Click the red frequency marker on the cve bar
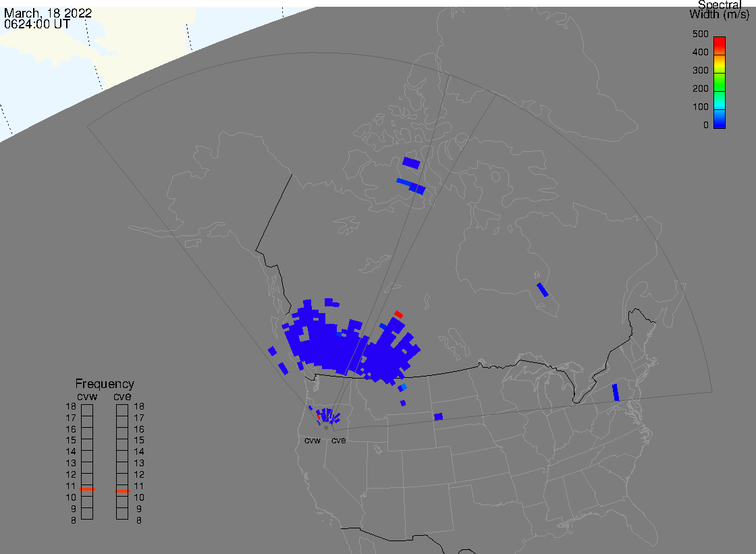Viewport: 756px width, 554px height. [122, 491]
